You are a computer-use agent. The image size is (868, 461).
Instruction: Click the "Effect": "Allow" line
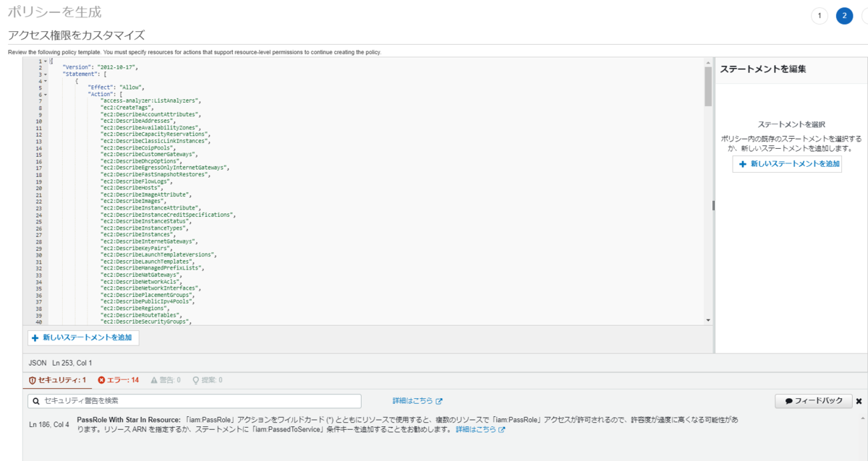coord(116,87)
